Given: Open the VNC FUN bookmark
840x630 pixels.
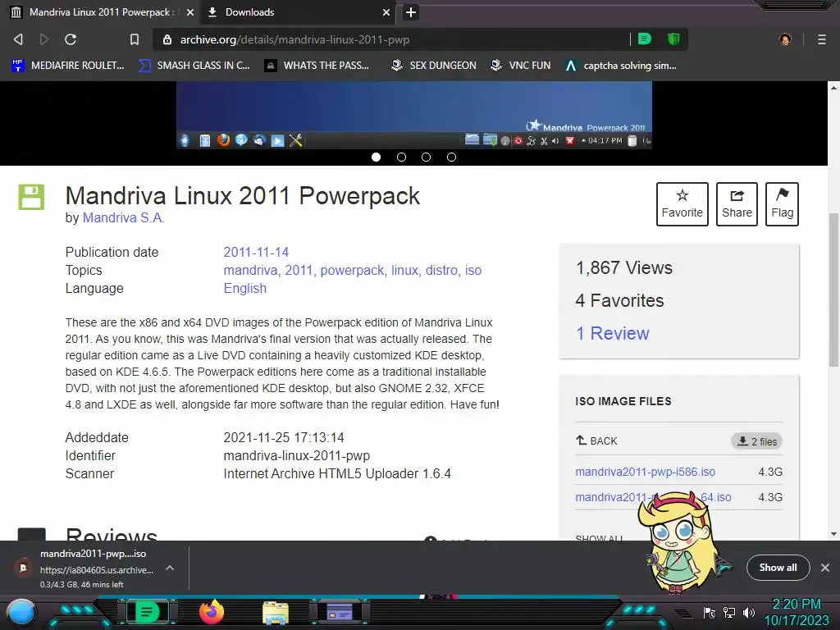Looking at the screenshot, I should 521,66.
